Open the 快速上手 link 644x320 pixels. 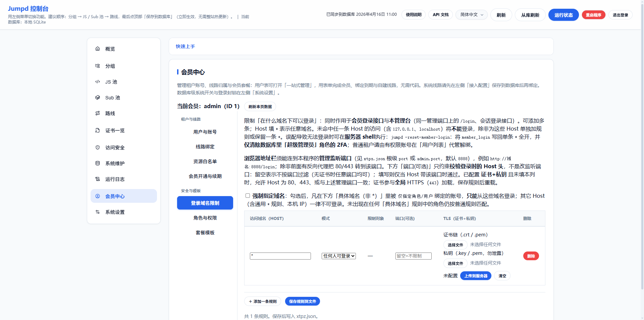(185, 46)
